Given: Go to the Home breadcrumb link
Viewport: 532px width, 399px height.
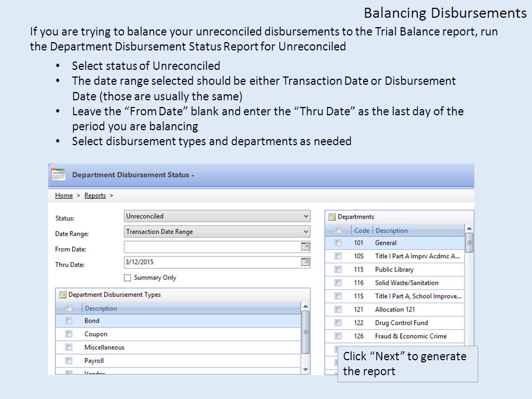Looking at the screenshot, I should point(64,196).
